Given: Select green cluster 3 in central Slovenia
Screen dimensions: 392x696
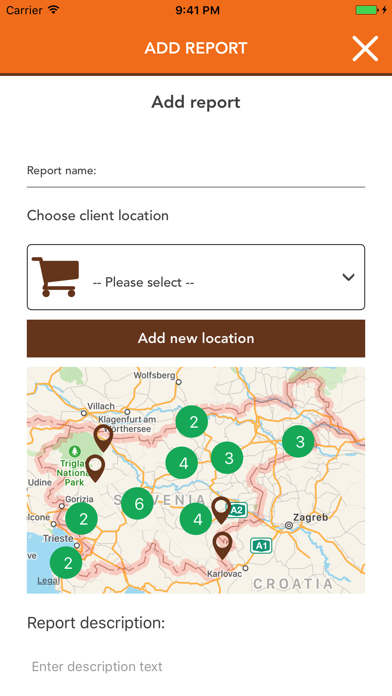Looking at the screenshot, I should [227, 458].
